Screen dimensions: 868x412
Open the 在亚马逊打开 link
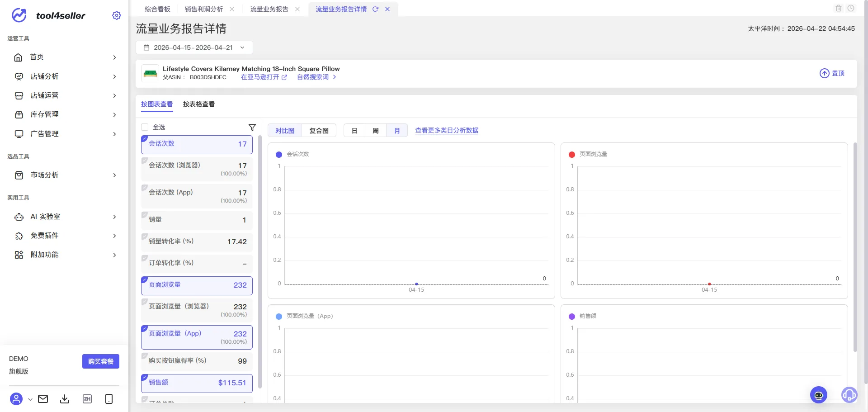click(264, 77)
